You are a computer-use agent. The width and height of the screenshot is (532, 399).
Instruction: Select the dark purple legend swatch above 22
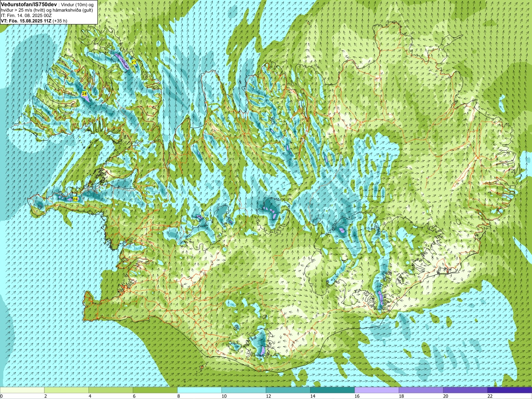click(510, 390)
